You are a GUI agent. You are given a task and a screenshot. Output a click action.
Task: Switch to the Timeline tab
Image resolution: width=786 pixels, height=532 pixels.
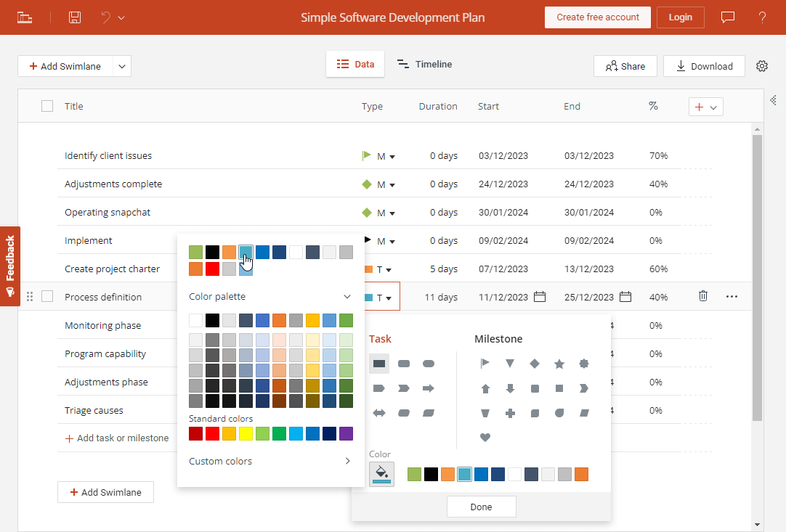coord(425,65)
